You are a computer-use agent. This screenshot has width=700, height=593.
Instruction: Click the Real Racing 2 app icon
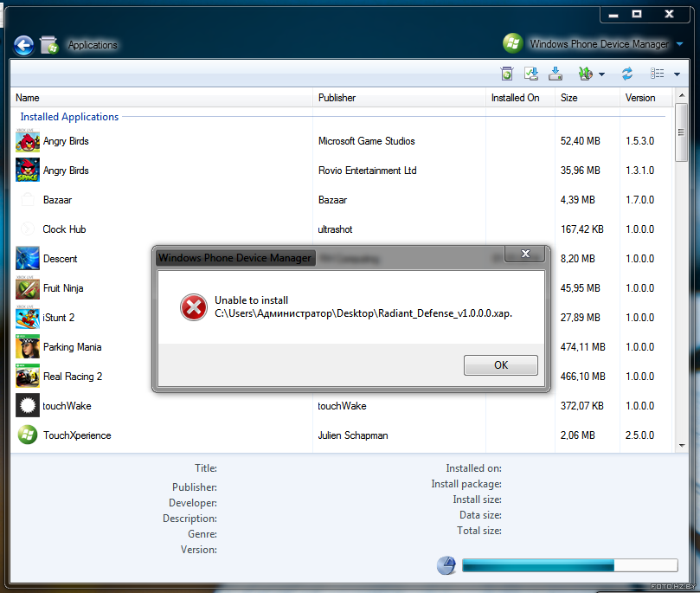tap(28, 376)
